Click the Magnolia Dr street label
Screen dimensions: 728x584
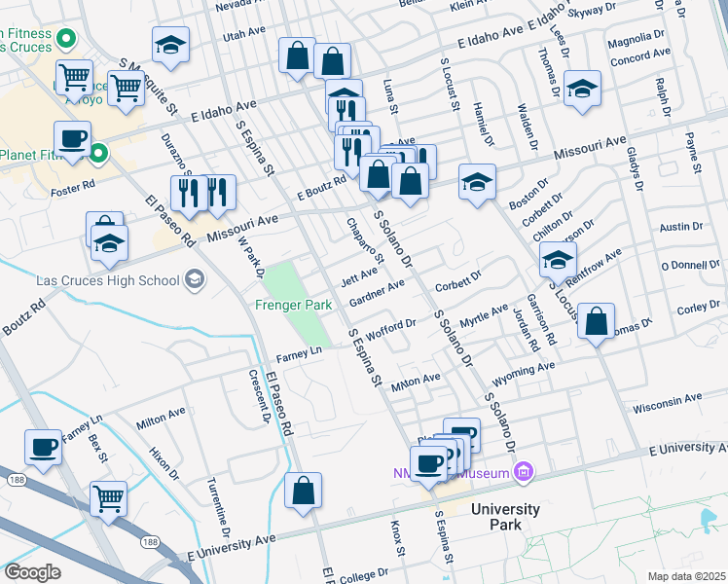coord(637,39)
